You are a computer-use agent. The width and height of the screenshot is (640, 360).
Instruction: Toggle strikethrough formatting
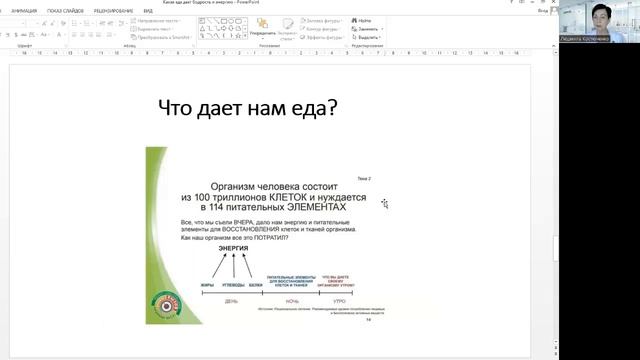pyautogui.click(x=24, y=35)
